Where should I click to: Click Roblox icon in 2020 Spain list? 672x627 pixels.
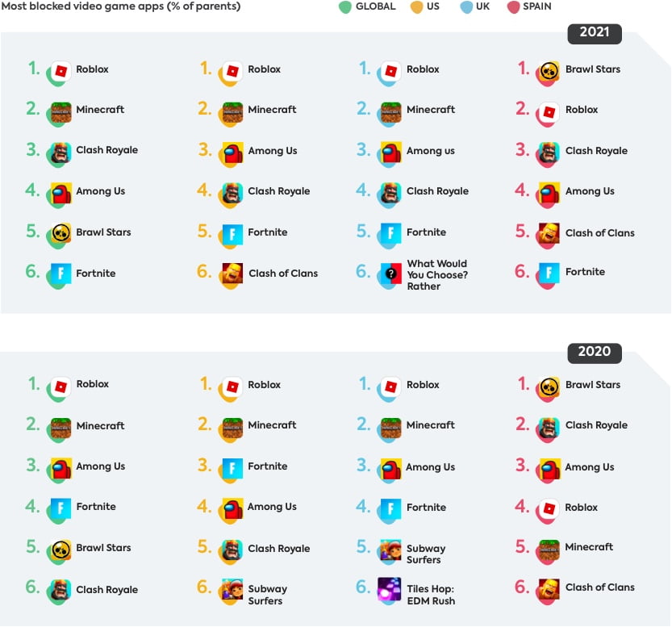(549, 508)
